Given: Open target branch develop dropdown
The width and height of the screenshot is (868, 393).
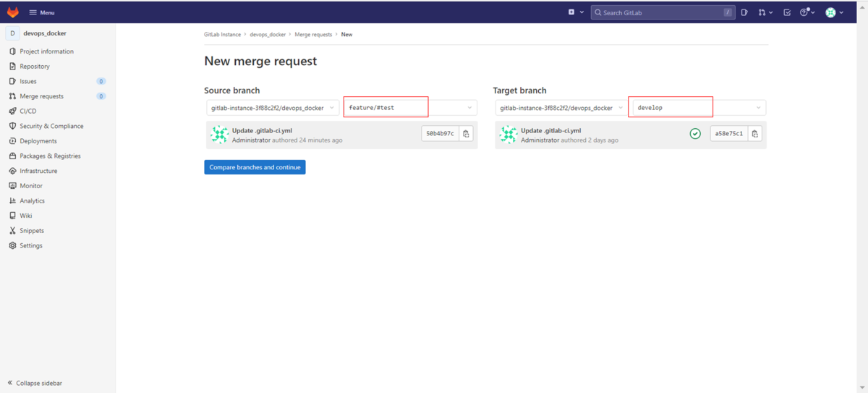Looking at the screenshot, I should coord(699,108).
